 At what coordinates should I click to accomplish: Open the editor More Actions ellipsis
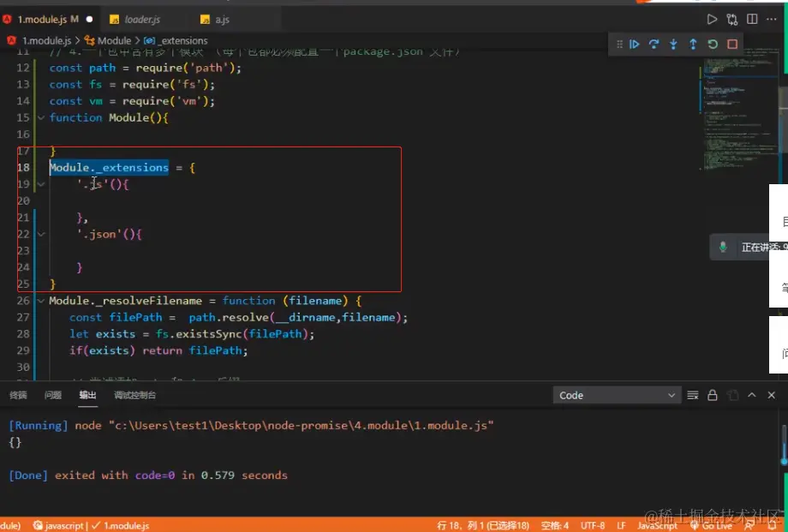click(x=772, y=19)
